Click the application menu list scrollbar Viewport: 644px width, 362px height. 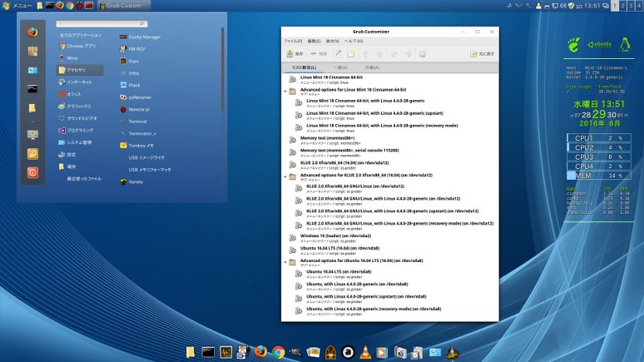click(x=223, y=69)
